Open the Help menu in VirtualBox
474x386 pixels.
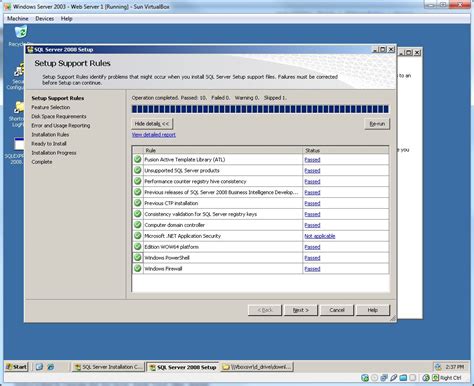tap(66, 19)
